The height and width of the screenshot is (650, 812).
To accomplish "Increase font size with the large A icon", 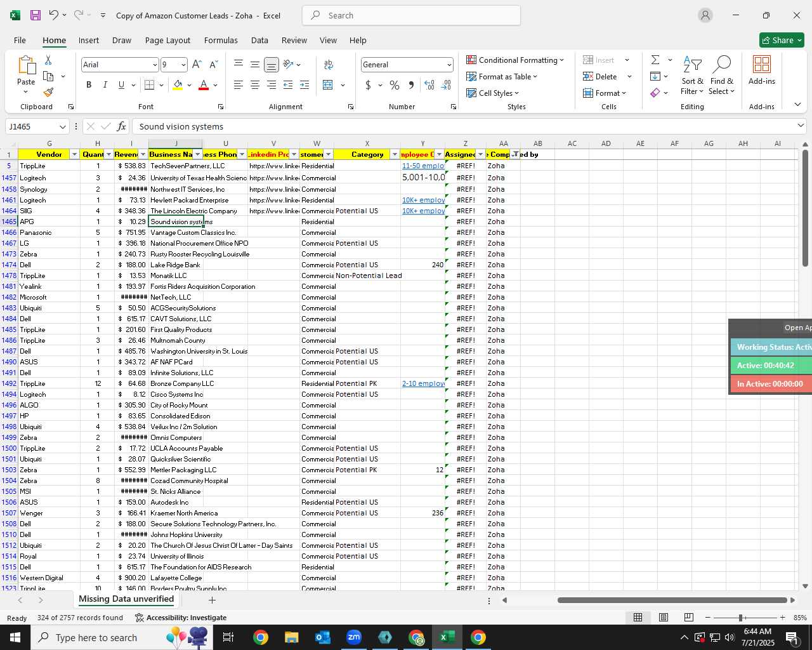I will point(197,65).
